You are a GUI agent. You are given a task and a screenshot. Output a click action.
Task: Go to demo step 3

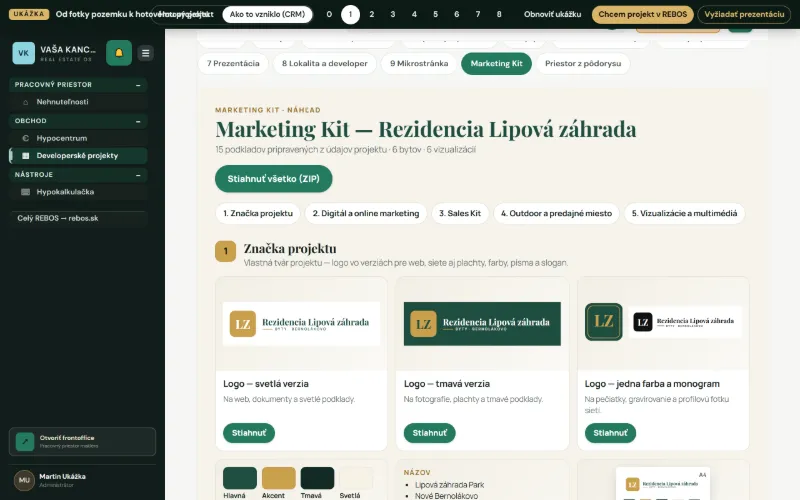coord(393,14)
